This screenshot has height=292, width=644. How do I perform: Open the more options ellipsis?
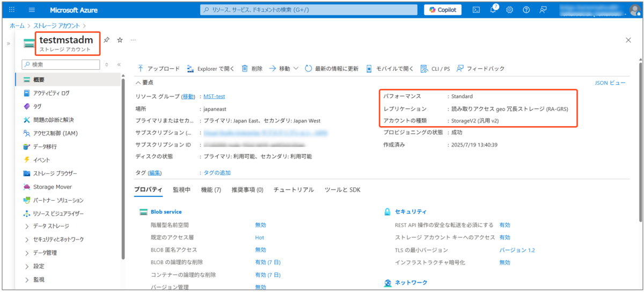pyautogui.click(x=133, y=40)
